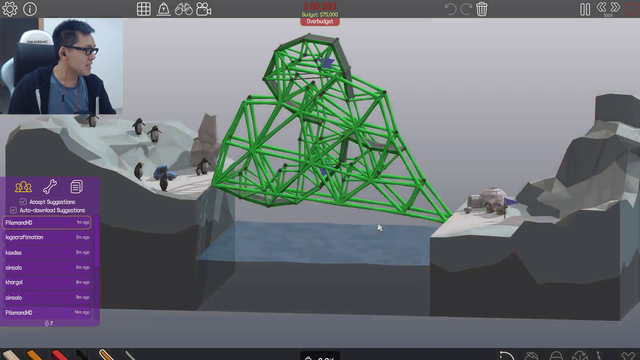This screenshot has height=360, width=640.
Task: Undo the last bridge edit
Action: (450, 9)
